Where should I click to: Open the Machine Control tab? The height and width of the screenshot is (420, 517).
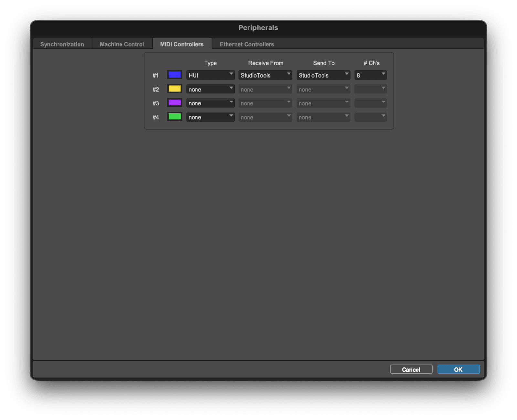122,44
